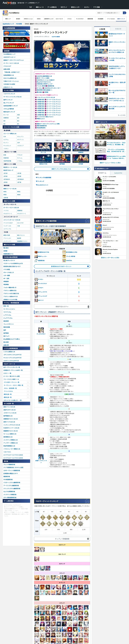The image size is (129, 644).
Task: Filter by Assassin class icon
Action: pyautogui.click(x=74, y=517)
